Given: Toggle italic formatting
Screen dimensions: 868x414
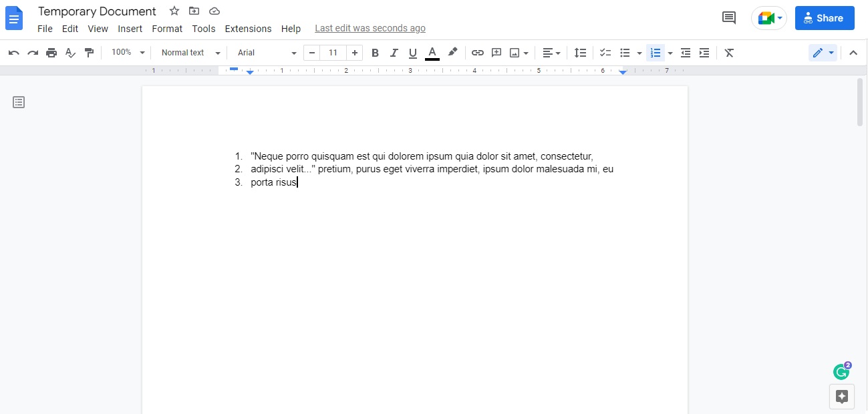Looking at the screenshot, I should coord(394,53).
